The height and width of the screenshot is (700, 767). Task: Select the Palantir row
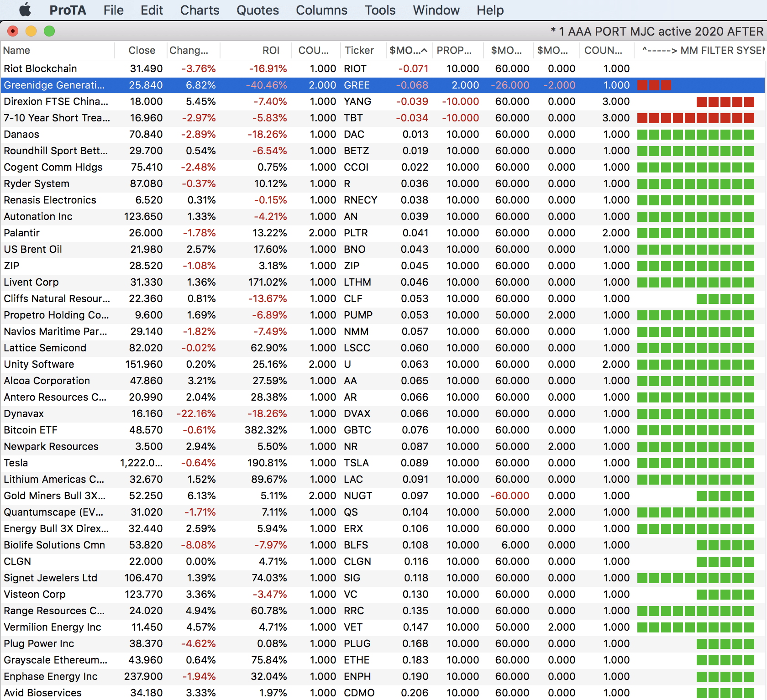pos(22,233)
